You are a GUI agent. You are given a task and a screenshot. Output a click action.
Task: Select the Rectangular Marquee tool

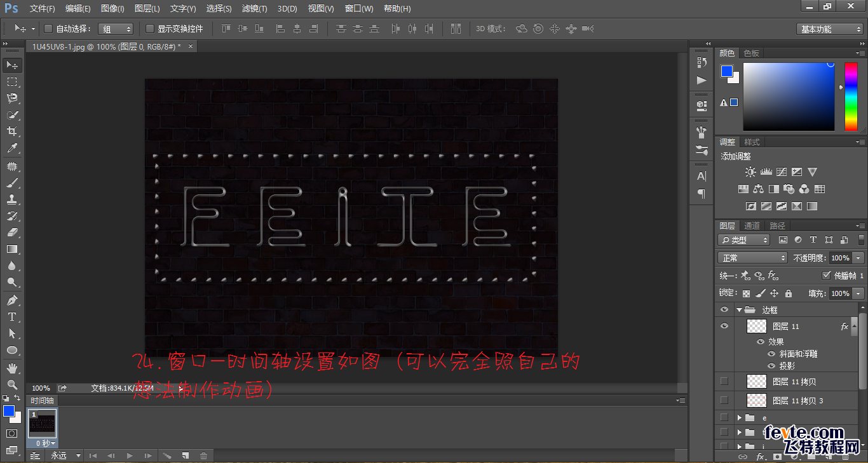[x=12, y=81]
